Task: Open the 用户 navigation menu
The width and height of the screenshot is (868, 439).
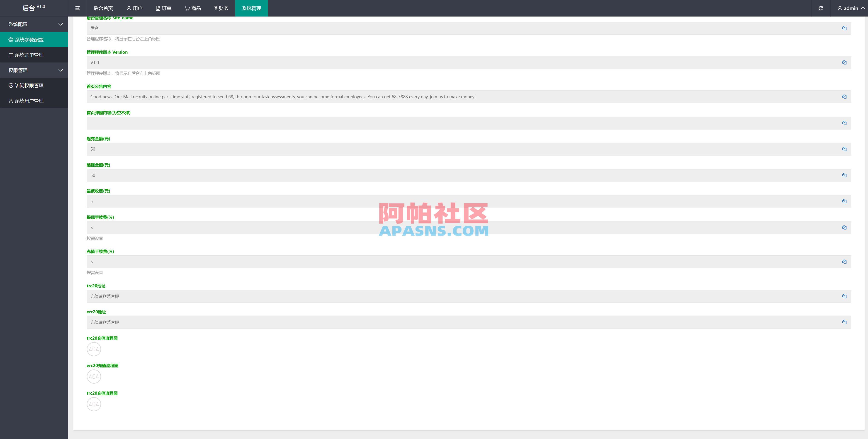Action: [134, 8]
